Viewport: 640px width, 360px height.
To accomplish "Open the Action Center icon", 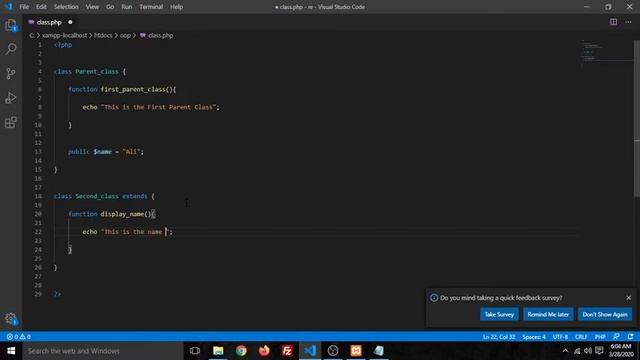I will pyautogui.click(x=599, y=351).
